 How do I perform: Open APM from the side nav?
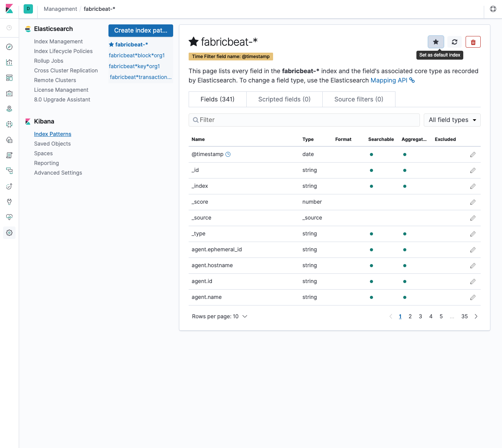[x=9, y=171]
